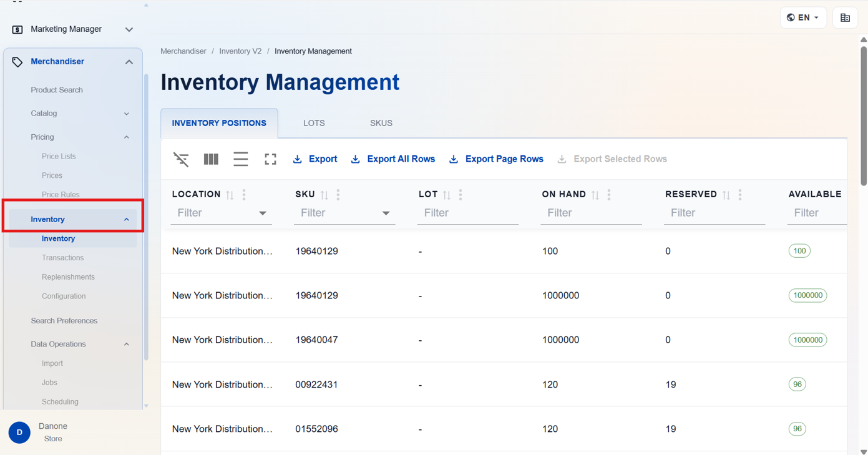
Task: Open Transactions under Inventory
Action: (x=62, y=258)
